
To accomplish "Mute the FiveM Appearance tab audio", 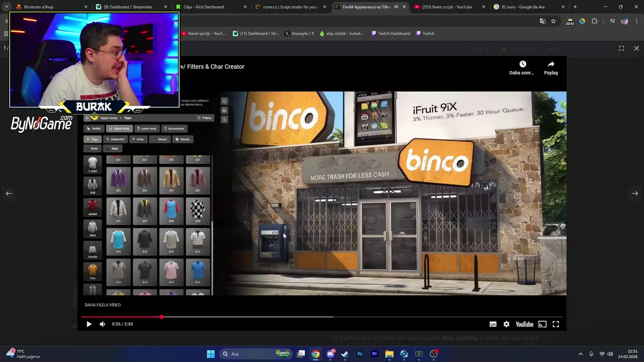I will pyautogui.click(x=396, y=7).
